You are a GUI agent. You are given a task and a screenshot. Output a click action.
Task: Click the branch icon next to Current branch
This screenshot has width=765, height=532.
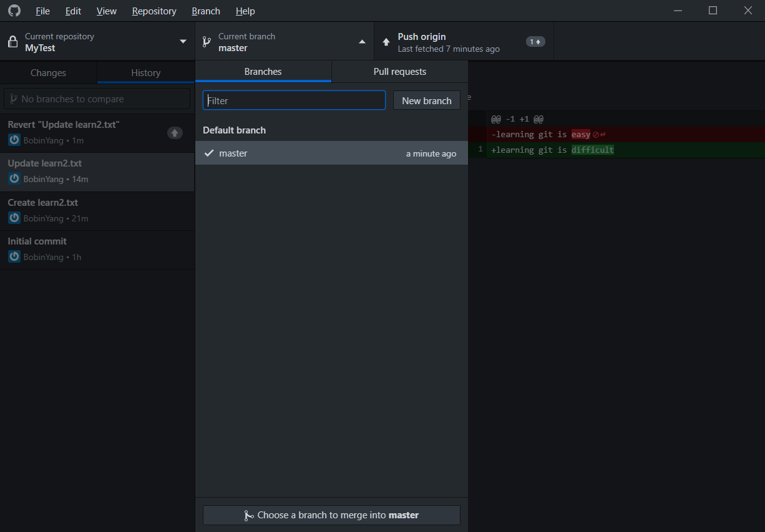point(207,42)
